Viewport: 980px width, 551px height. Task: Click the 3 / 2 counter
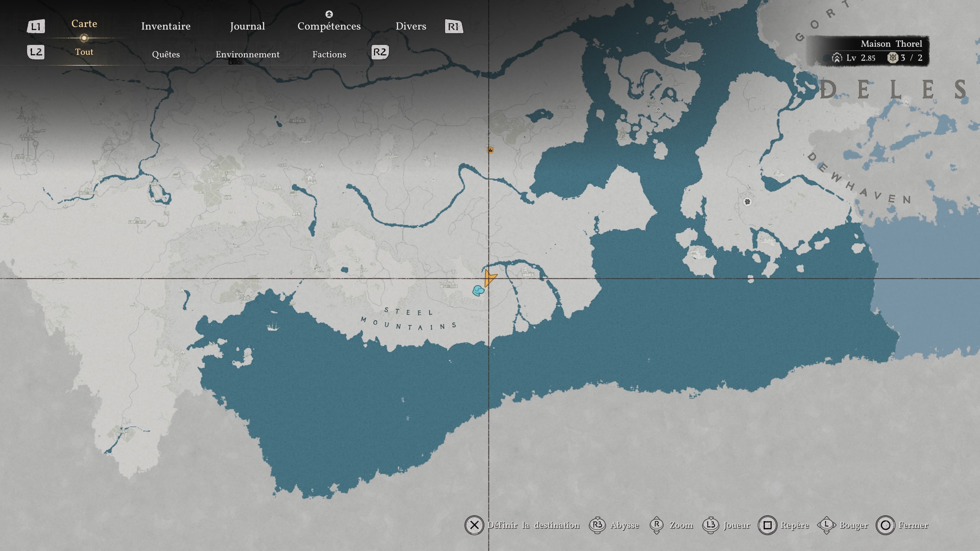(x=912, y=58)
